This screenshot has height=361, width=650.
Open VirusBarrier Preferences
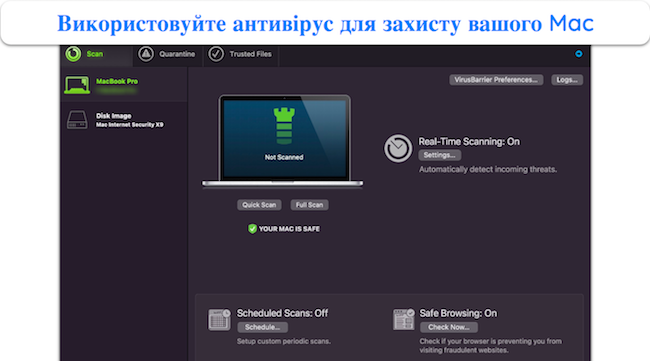[x=496, y=80]
